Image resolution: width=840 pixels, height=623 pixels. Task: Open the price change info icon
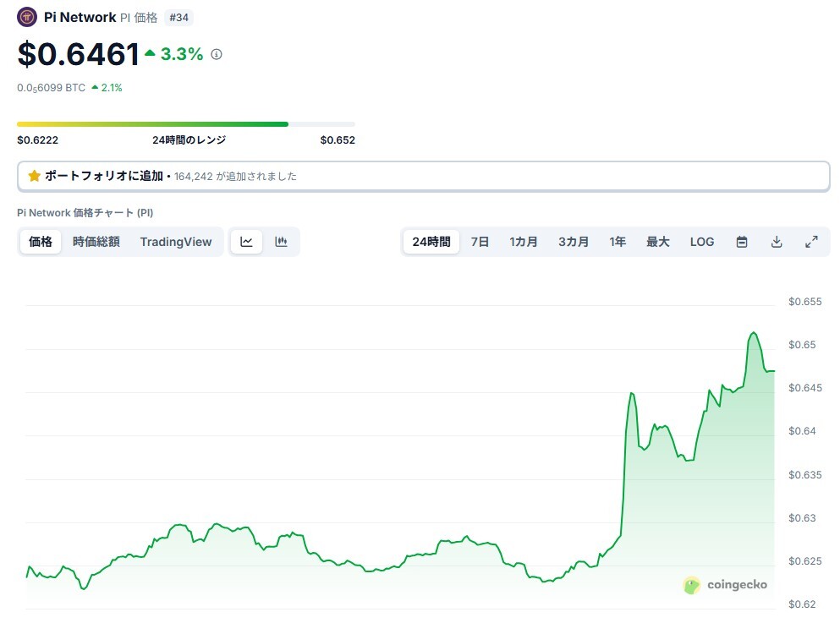[x=217, y=54]
